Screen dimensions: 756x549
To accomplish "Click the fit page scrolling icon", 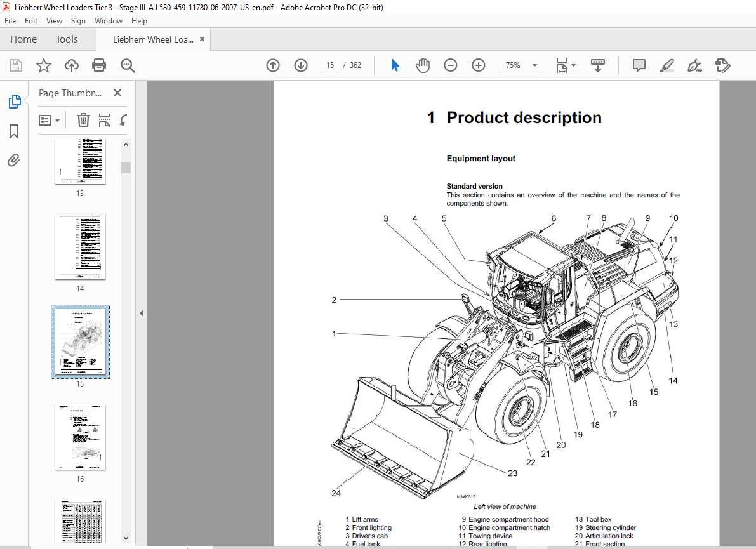I will [x=562, y=65].
